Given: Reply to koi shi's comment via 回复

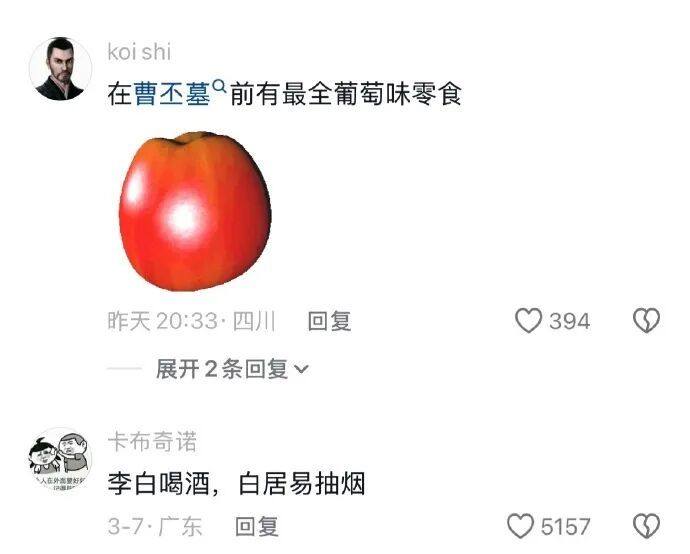Looking at the screenshot, I should (x=329, y=321).
